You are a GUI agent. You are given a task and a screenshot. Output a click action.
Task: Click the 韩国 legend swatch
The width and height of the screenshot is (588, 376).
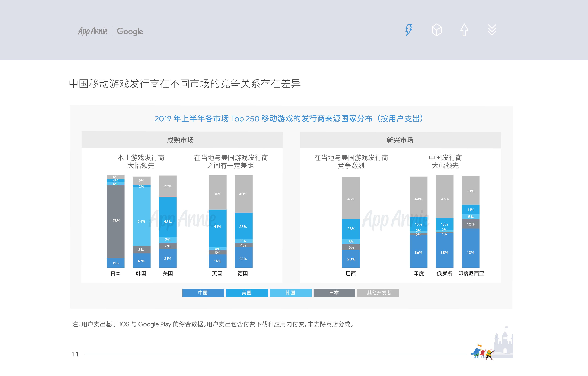(x=291, y=293)
